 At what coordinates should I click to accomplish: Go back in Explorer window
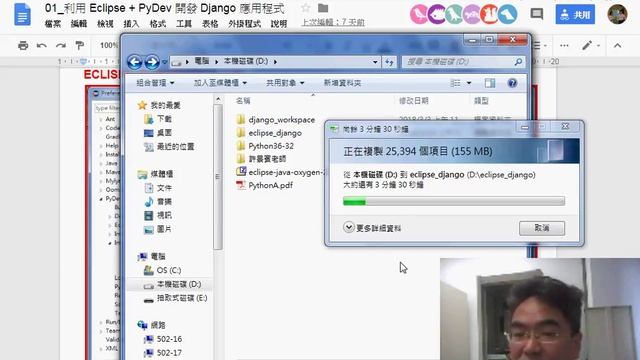pos(135,62)
